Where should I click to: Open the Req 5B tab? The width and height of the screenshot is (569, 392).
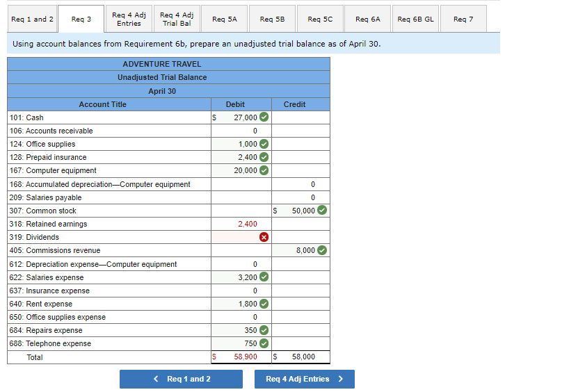(272, 19)
